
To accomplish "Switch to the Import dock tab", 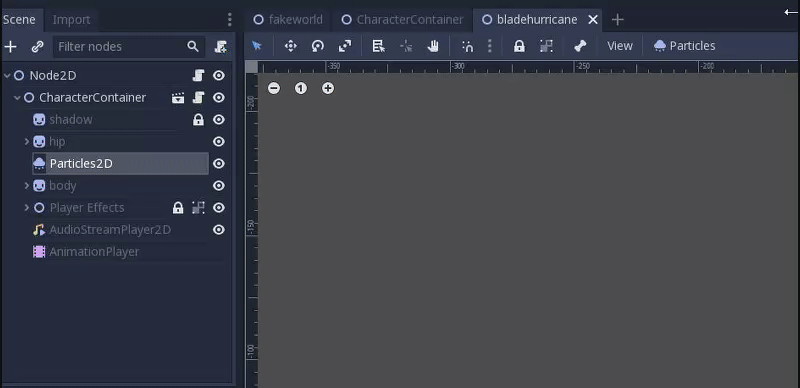I will (x=71, y=19).
